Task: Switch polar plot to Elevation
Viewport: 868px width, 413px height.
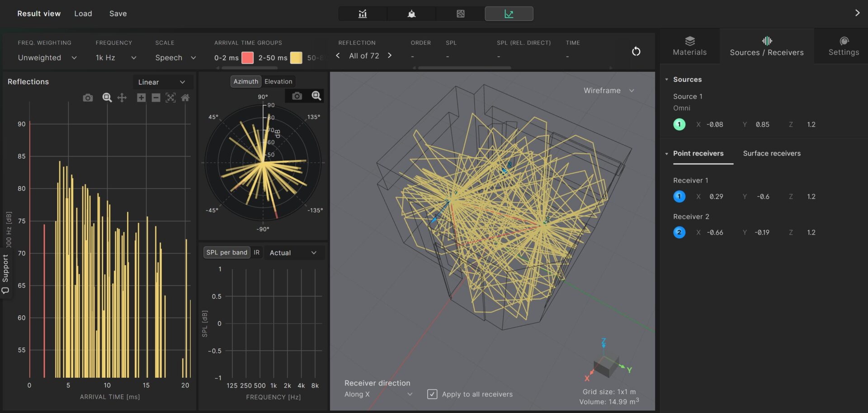Action: (278, 81)
